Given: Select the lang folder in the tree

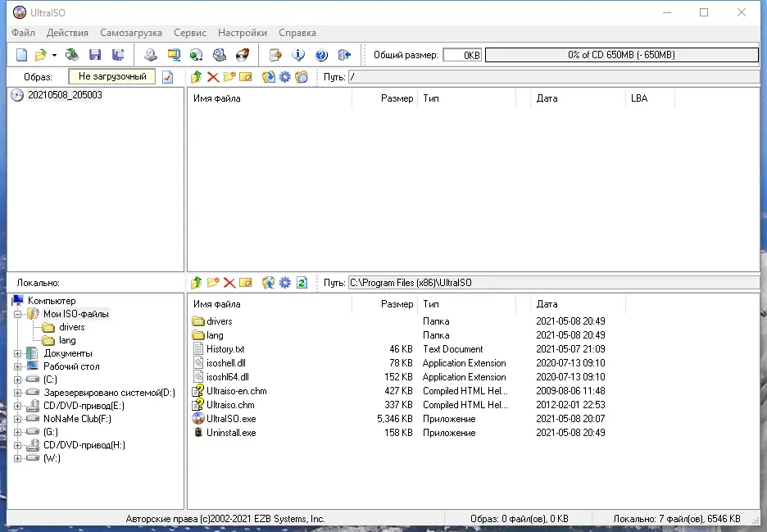Looking at the screenshot, I should coord(67,340).
